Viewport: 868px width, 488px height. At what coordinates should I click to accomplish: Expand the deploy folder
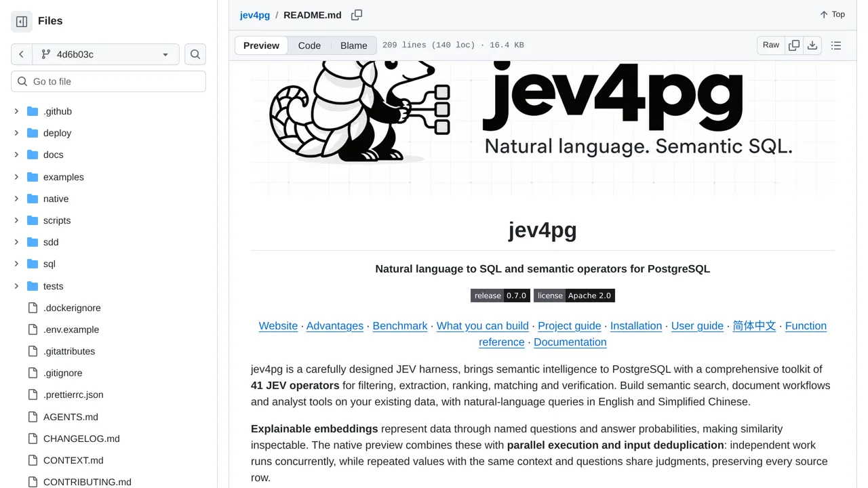pyautogui.click(x=16, y=133)
